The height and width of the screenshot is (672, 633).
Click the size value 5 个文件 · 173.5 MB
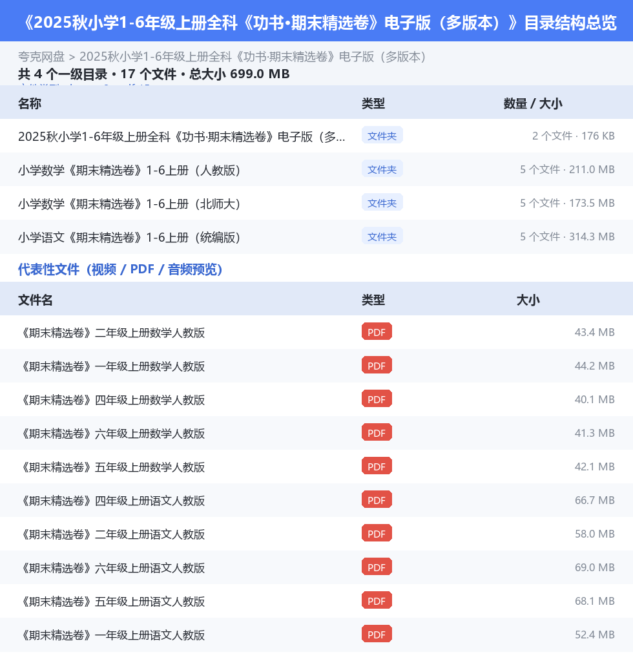[x=567, y=203]
